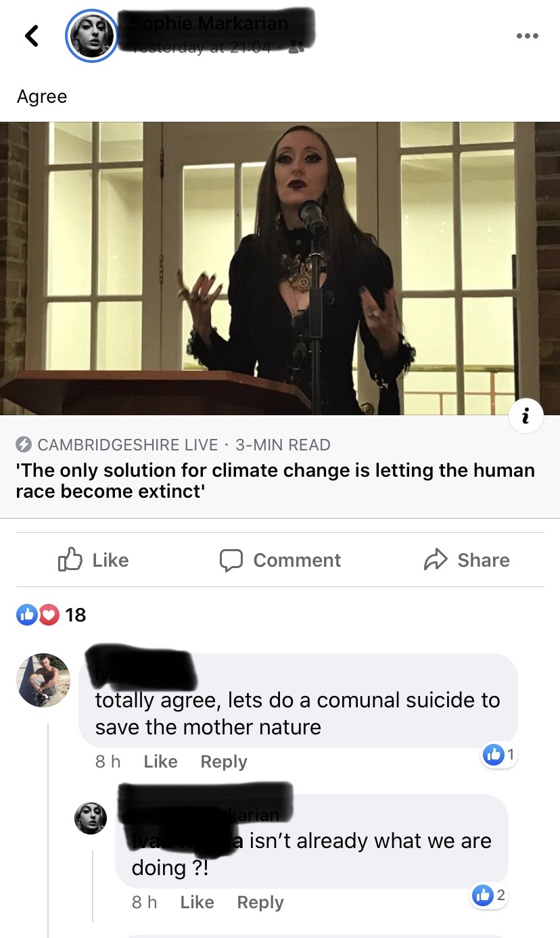Viewport: 560px width, 938px height.
Task: Reply to the "what we are doing" comment
Action: tap(260, 902)
